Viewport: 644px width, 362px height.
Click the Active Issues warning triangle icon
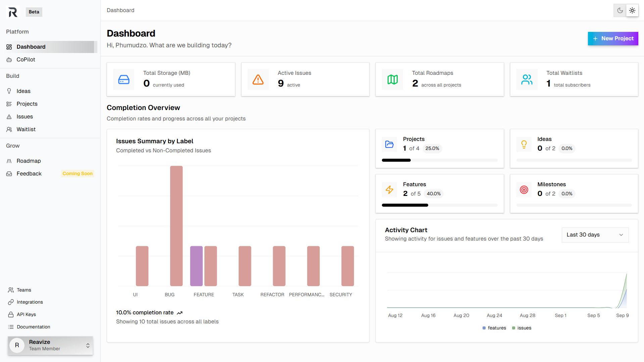tap(258, 80)
